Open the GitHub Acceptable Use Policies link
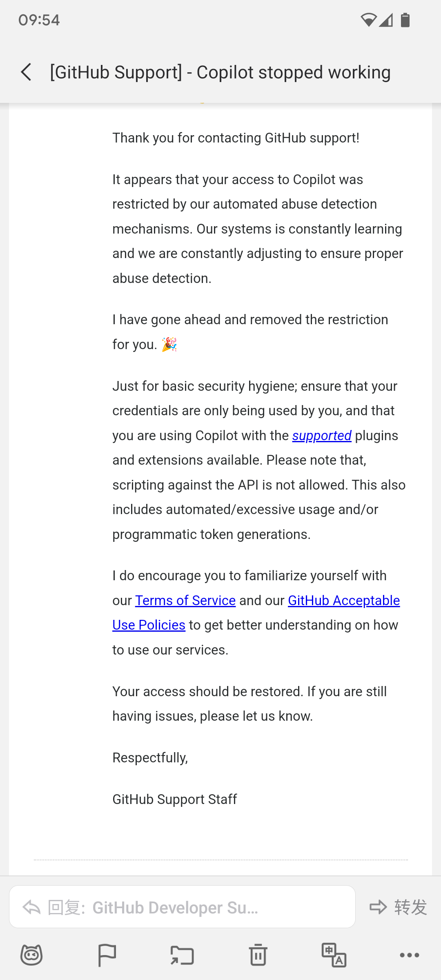 [x=344, y=601]
